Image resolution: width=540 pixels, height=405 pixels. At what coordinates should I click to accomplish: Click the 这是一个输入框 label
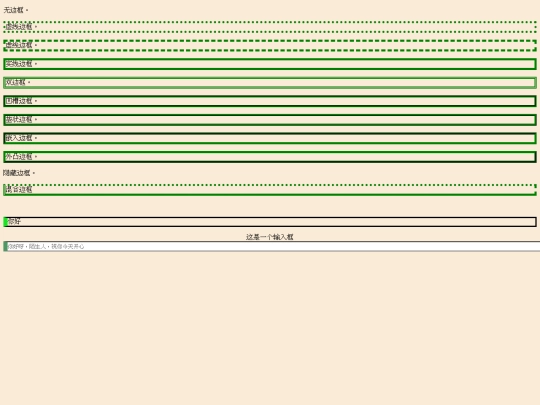(x=270, y=237)
